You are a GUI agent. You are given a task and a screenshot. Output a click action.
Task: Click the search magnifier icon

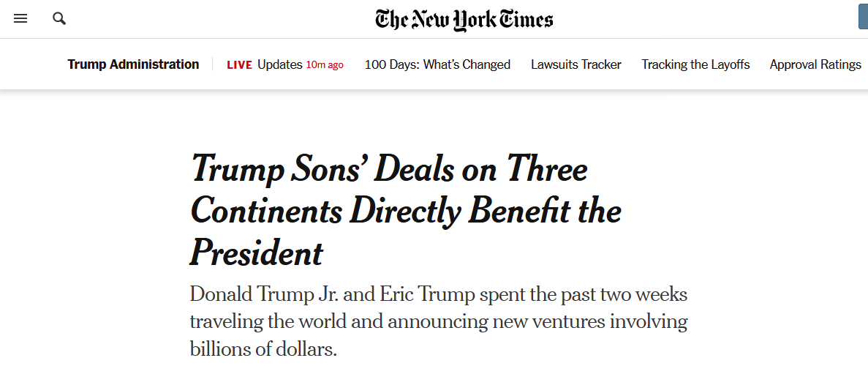tap(59, 19)
